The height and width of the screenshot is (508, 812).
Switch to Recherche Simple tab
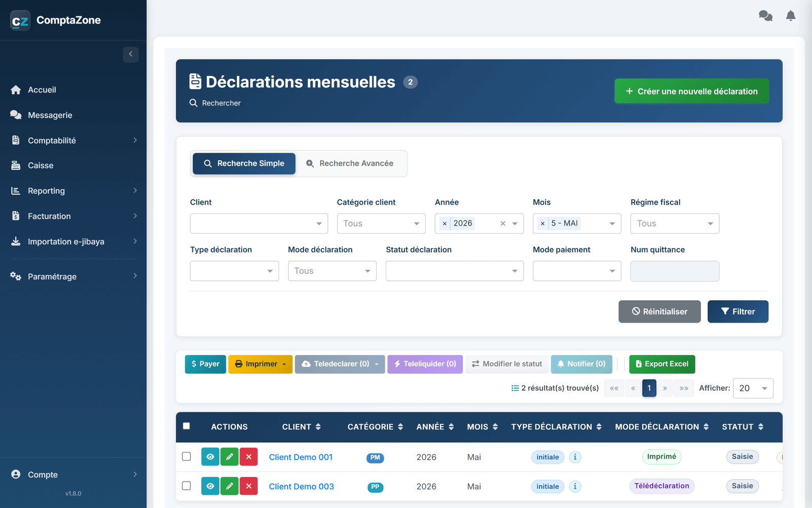coord(244,164)
